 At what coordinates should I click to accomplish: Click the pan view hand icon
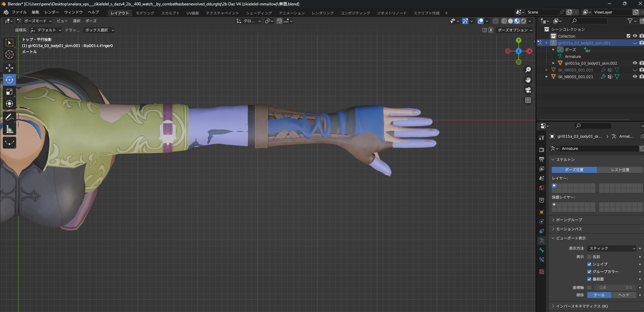coord(528,80)
